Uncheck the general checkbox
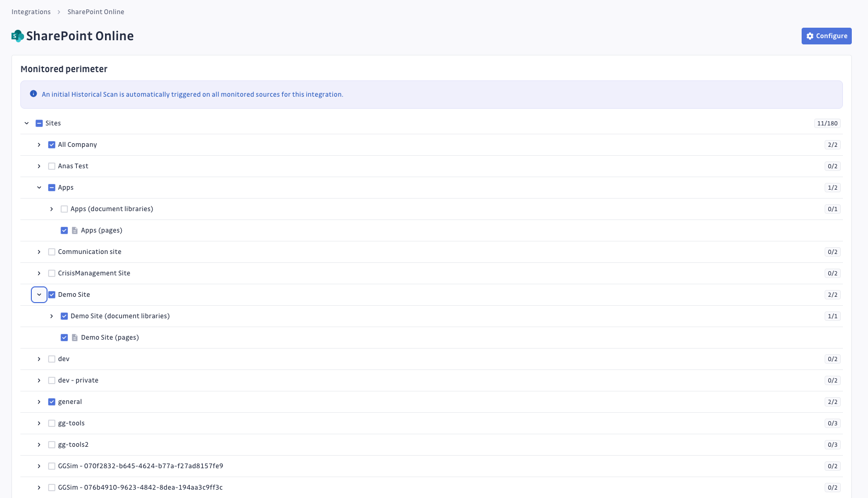The width and height of the screenshot is (868, 498). (x=52, y=402)
